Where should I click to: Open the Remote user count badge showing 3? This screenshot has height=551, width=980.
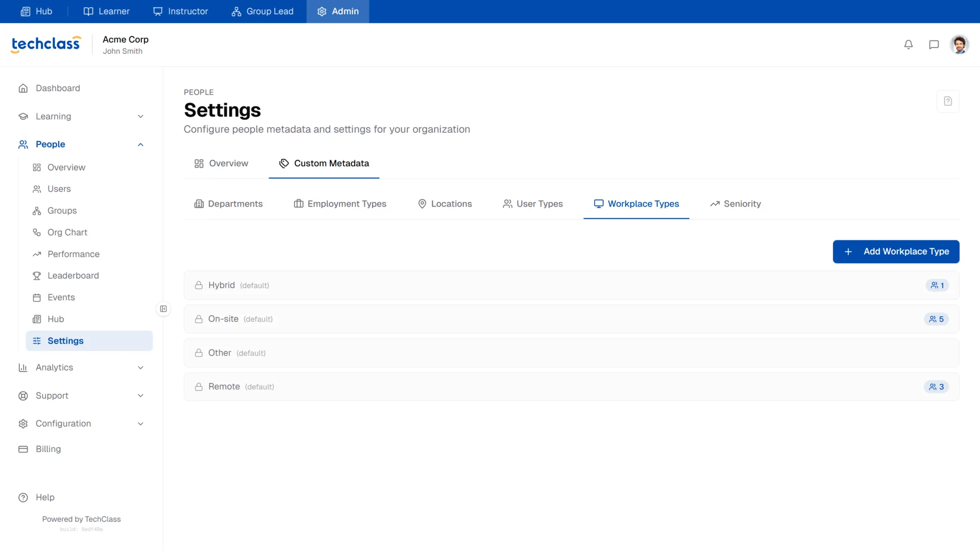coord(936,387)
